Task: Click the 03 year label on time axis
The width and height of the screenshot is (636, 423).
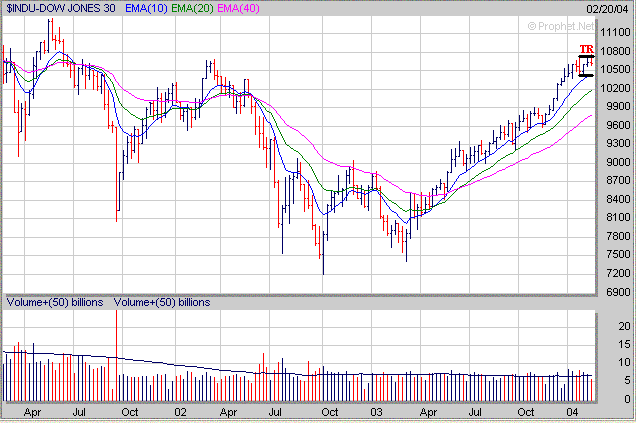Action: coord(376,412)
